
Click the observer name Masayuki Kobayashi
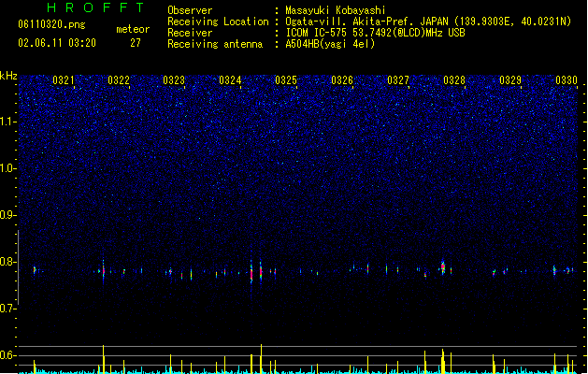pyautogui.click(x=336, y=10)
